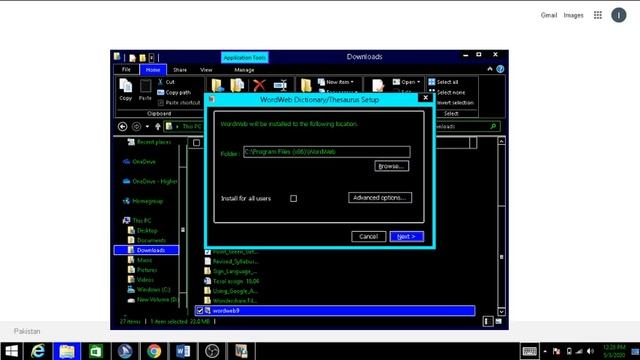Viewport: 640px width, 360px height.
Task: Open OBS Studio from the taskbar
Action: coord(212,351)
